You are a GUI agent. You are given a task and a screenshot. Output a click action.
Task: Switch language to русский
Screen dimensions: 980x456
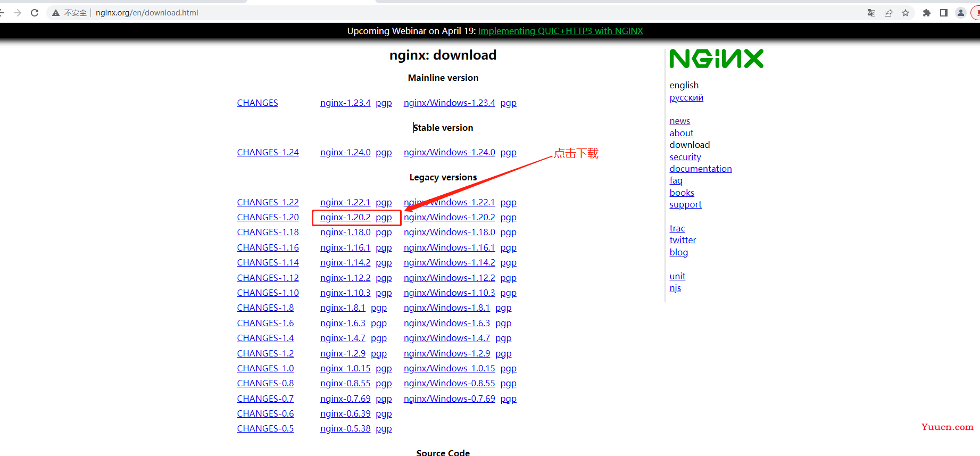coord(686,97)
